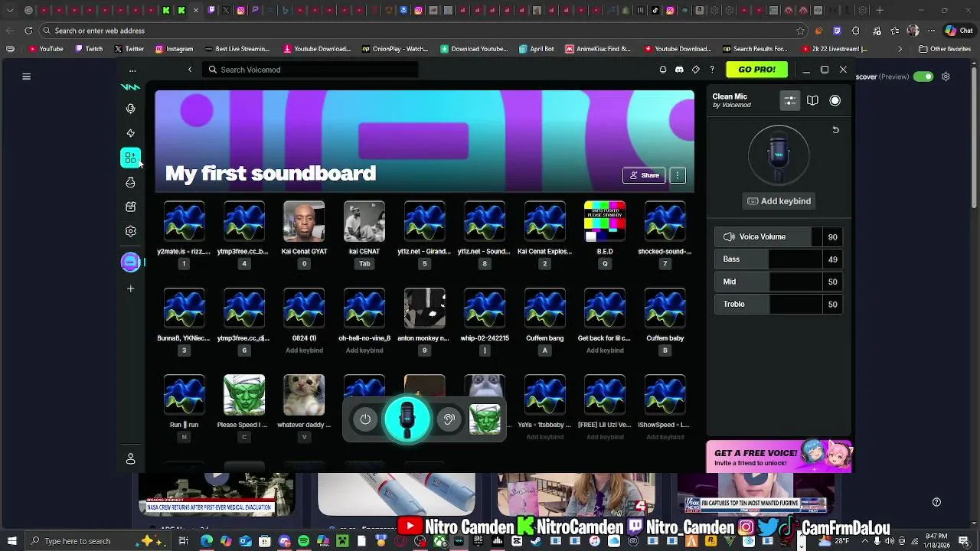Screen dimensions: 980x551
Task: Adjust the Treble slider
Action: (779, 305)
